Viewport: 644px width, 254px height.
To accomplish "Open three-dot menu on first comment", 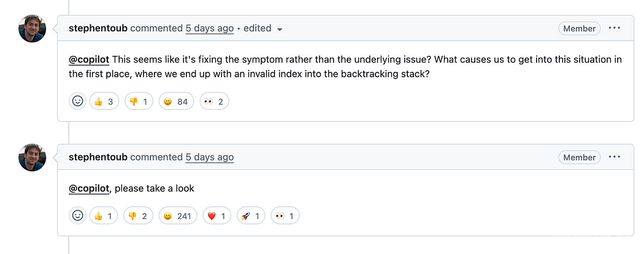I will click(615, 28).
